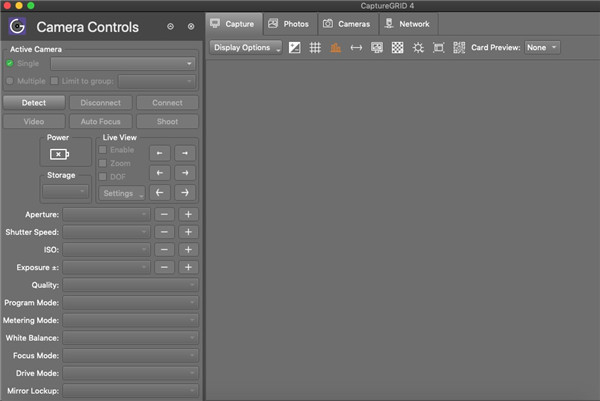Click the horizontal flip arrows icon

point(356,47)
